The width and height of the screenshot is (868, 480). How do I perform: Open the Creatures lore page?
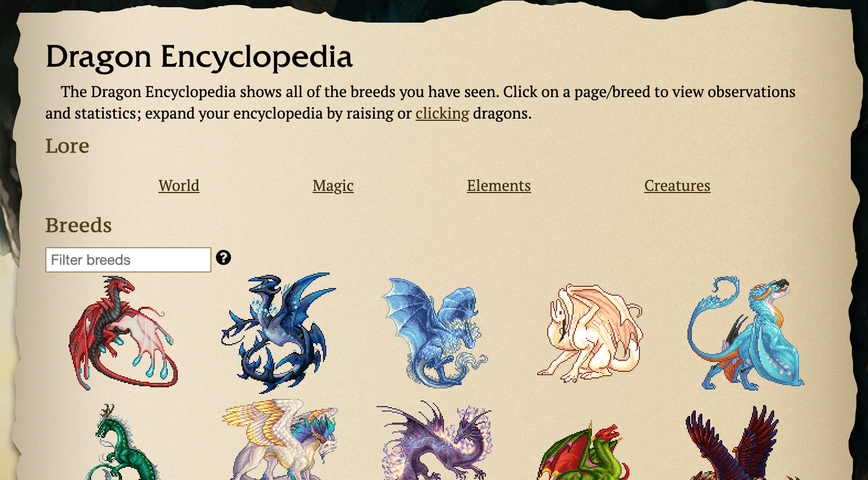[x=677, y=185]
